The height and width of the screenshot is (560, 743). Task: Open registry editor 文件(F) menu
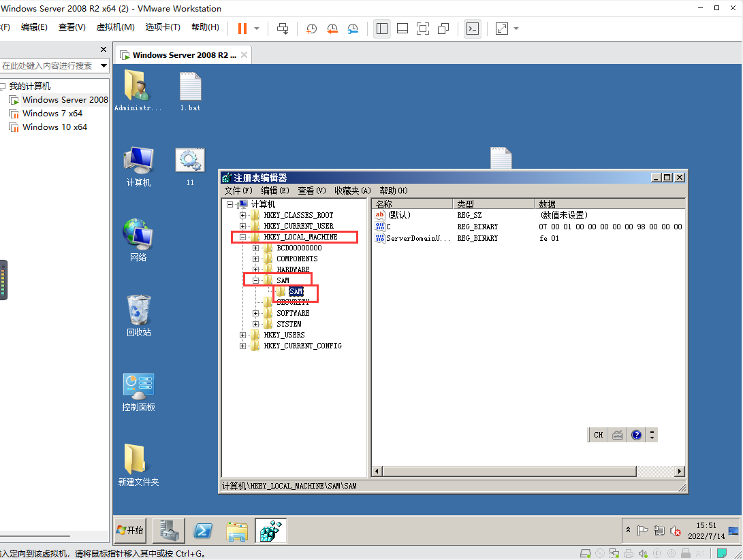coord(238,191)
